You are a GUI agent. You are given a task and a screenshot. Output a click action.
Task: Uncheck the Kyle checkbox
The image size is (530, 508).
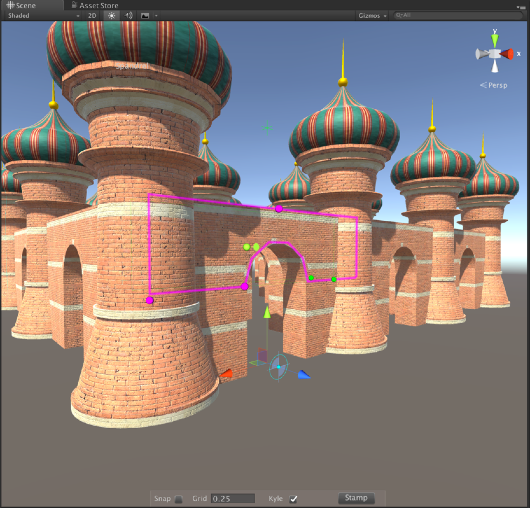tap(293, 499)
